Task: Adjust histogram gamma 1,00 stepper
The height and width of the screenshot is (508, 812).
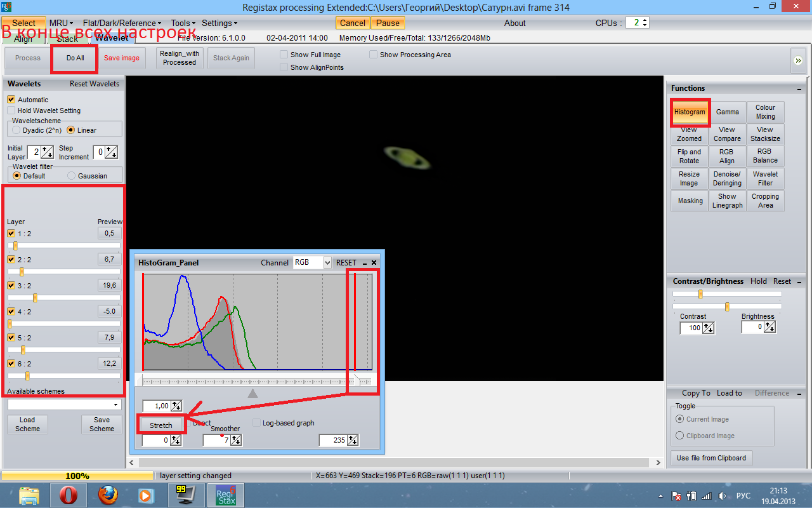Action: (176, 406)
